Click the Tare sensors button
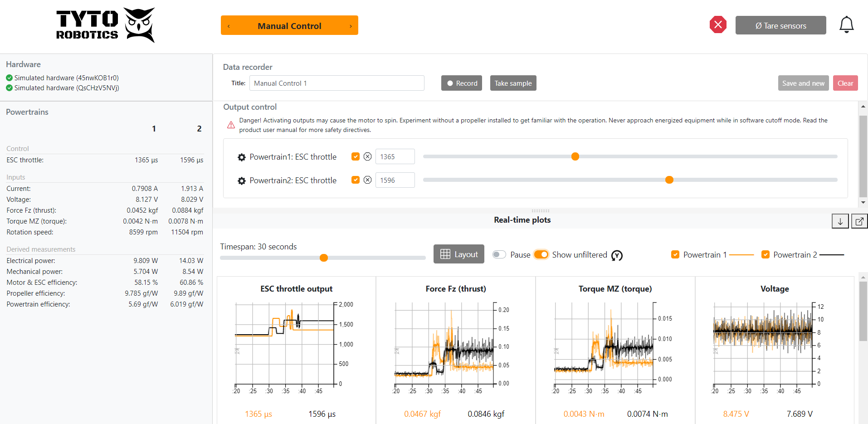This screenshot has height=424, width=868. tap(780, 25)
